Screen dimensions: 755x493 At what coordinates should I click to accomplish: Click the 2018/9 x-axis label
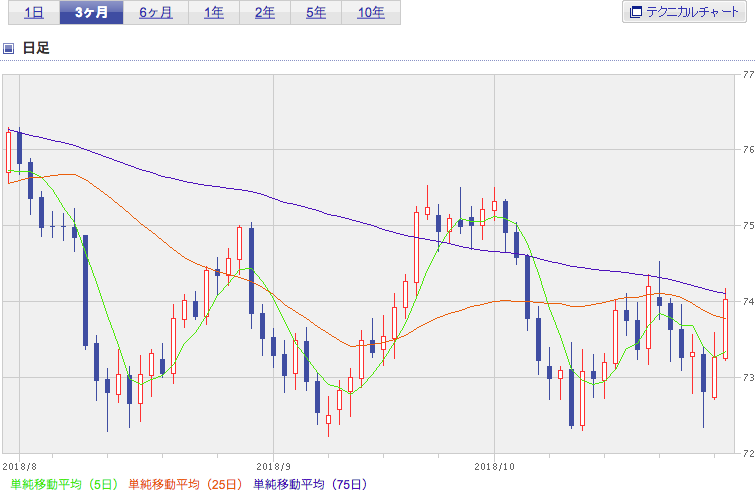pos(273,467)
